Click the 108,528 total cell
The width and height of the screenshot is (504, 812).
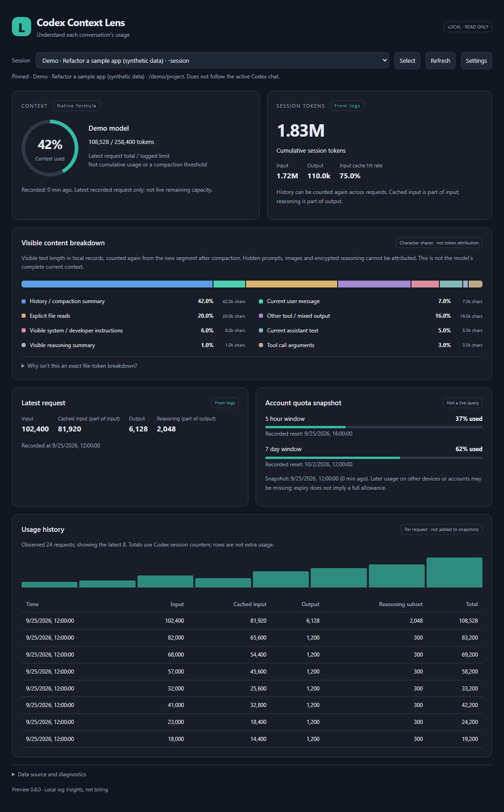pos(468,621)
